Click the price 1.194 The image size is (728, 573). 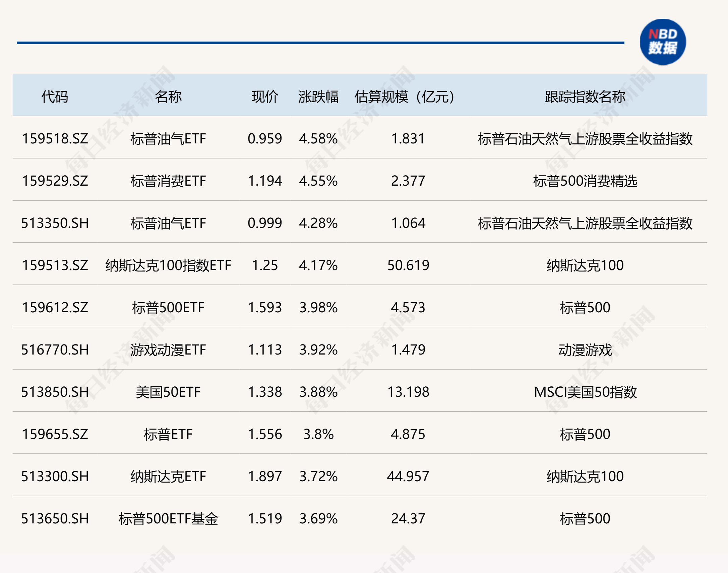coord(265,181)
